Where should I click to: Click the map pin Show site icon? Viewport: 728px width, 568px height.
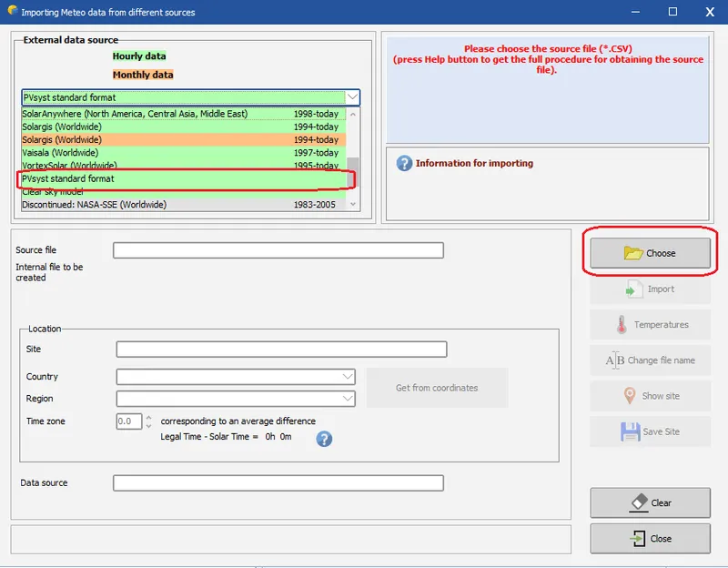click(630, 396)
